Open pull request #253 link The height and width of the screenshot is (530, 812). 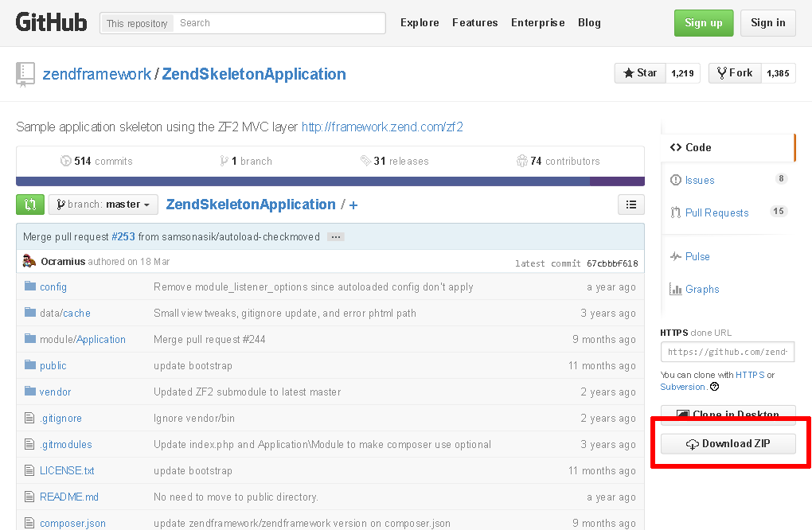click(123, 236)
